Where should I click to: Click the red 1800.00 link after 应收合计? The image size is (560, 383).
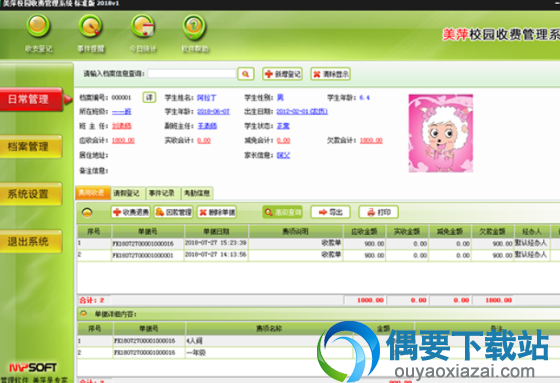[123, 141]
